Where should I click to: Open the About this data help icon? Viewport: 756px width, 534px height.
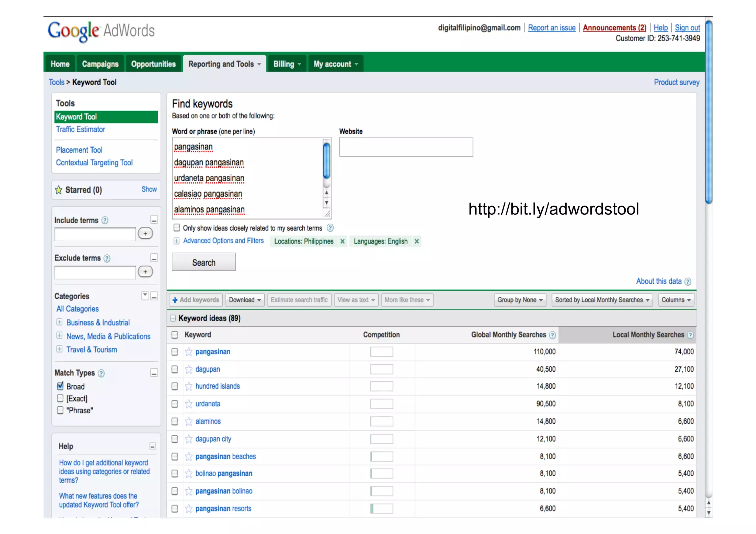688,282
